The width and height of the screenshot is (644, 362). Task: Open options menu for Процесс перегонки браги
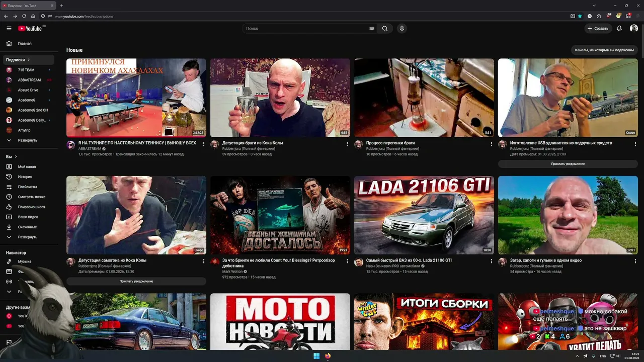click(x=492, y=144)
